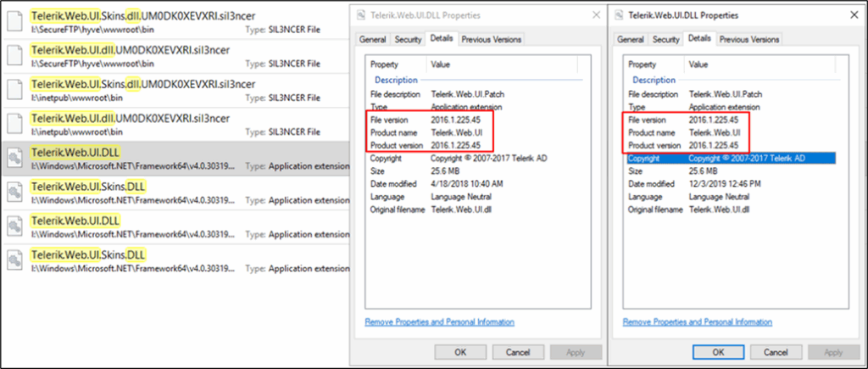Viewport: 868px width, 369px height.
Task: Select Language Neutral row in 12/3/2019 dialog
Action: tap(731, 197)
